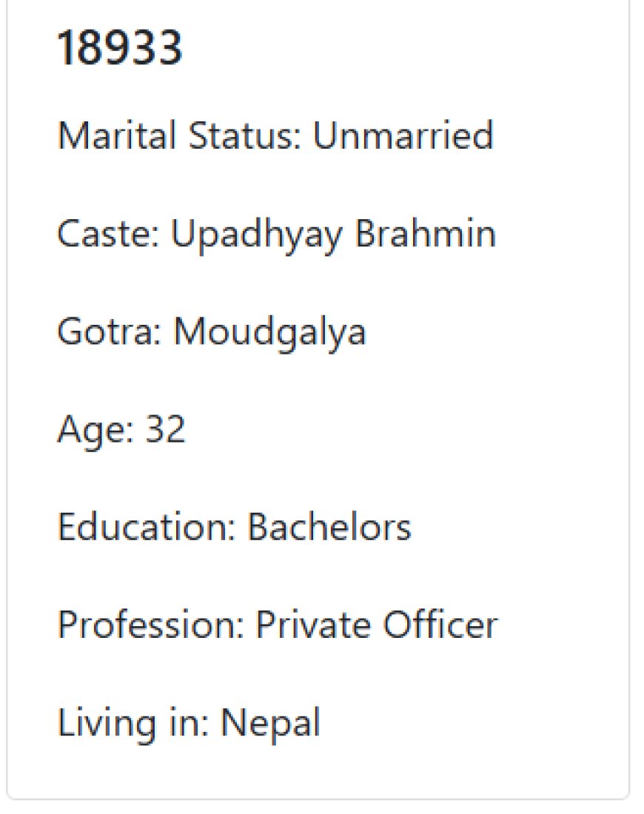Click the word Moudgalya
Viewport: 644px width, 814px height.
tap(270, 333)
